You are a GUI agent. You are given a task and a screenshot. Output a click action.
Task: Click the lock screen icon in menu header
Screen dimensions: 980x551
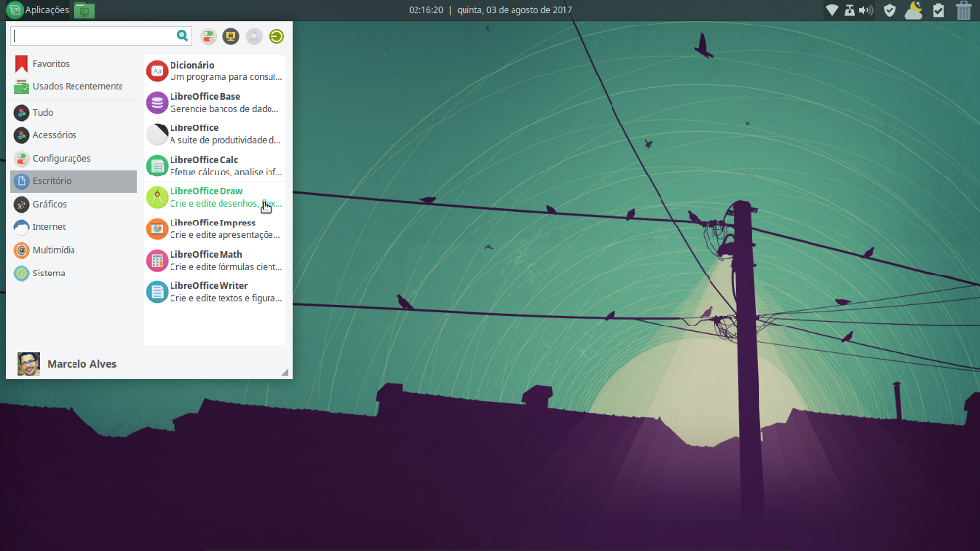coord(230,36)
